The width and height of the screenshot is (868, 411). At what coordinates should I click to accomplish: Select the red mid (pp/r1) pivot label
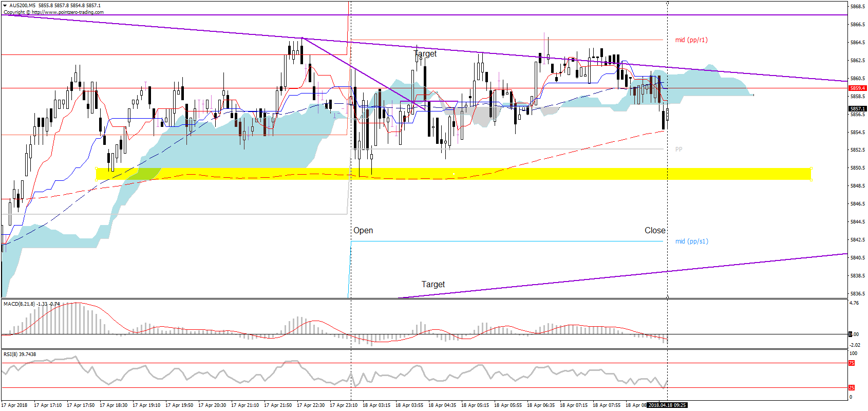(x=691, y=40)
